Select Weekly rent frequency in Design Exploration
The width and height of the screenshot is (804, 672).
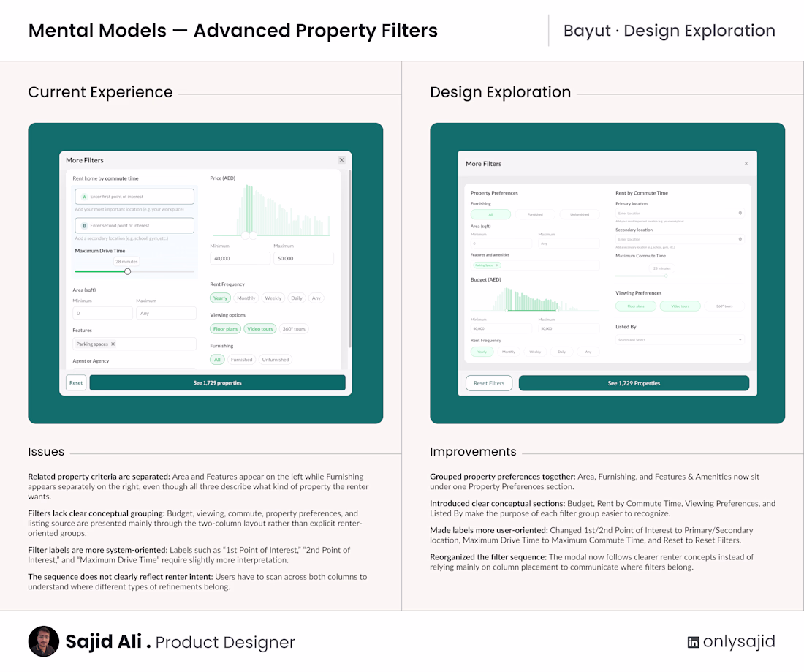click(x=535, y=352)
